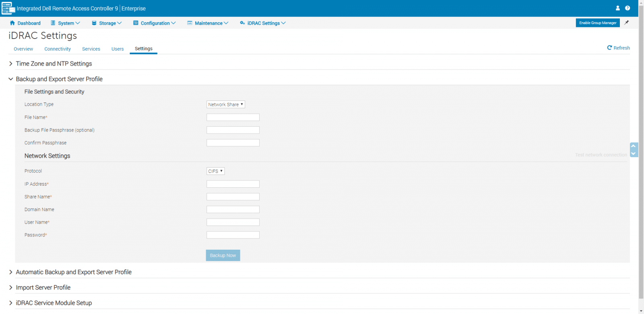Image resolution: width=644 pixels, height=314 pixels.
Task: Click the Maintenance menu icon
Action: pos(190,23)
